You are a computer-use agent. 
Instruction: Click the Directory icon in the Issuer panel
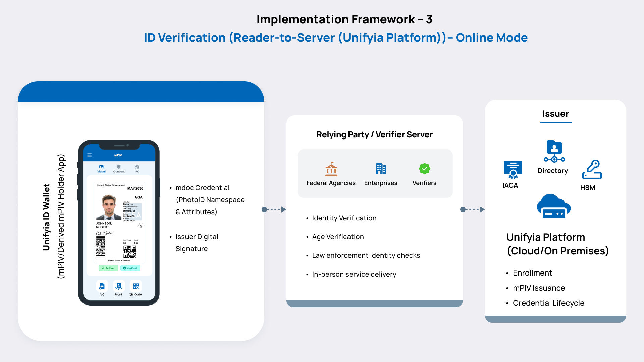553,151
